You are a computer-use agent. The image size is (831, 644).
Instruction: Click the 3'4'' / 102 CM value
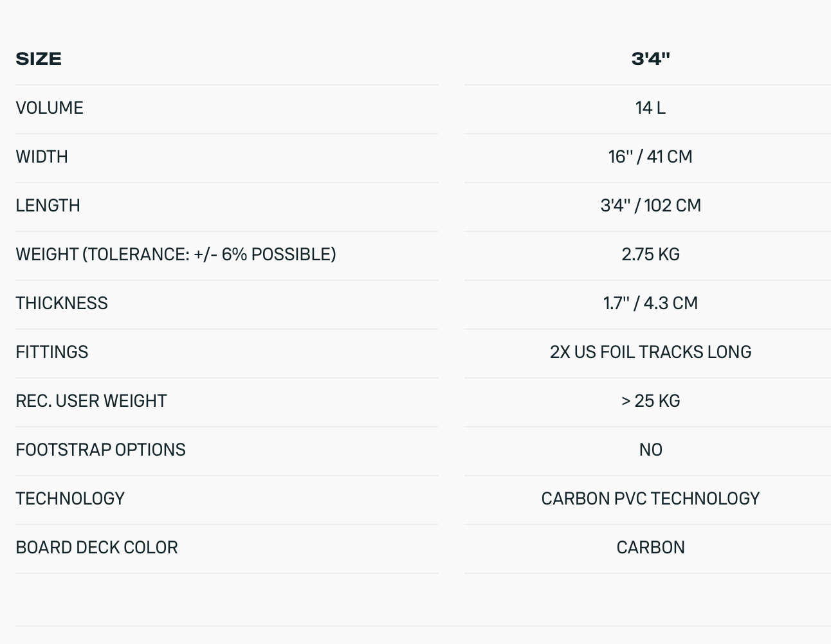[650, 206]
